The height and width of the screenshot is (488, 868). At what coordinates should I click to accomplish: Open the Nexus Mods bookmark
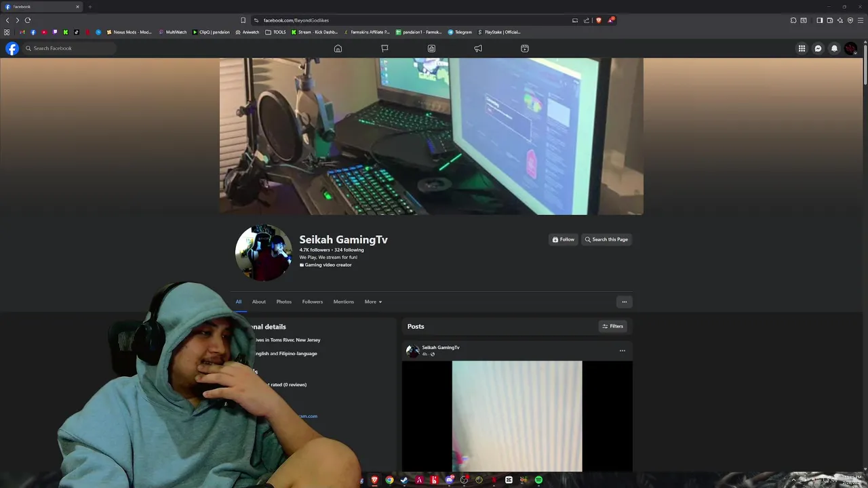tap(130, 32)
